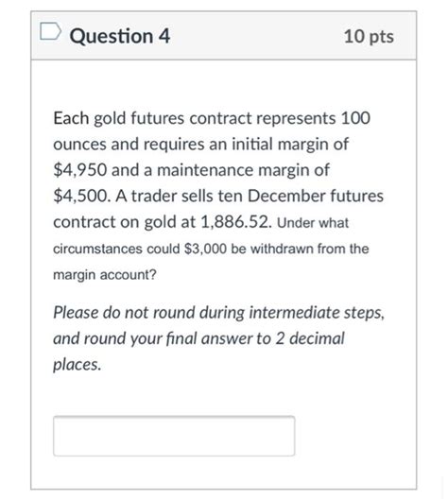Click the italic rounding instructions line
Image resolution: width=448 pixels, height=500 pixels.
click(218, 313)
